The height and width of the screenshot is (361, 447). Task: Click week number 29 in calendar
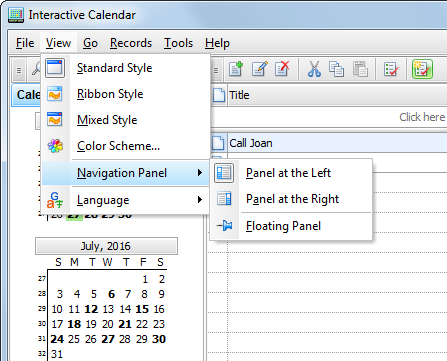(42, 308)
